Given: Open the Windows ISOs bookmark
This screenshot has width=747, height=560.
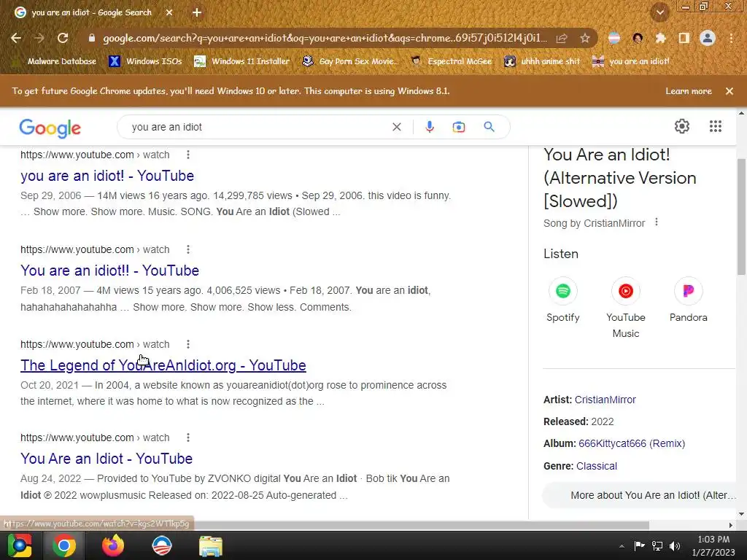Looking at the screenshot, I should pyautogui.click(x=145, y=61).
